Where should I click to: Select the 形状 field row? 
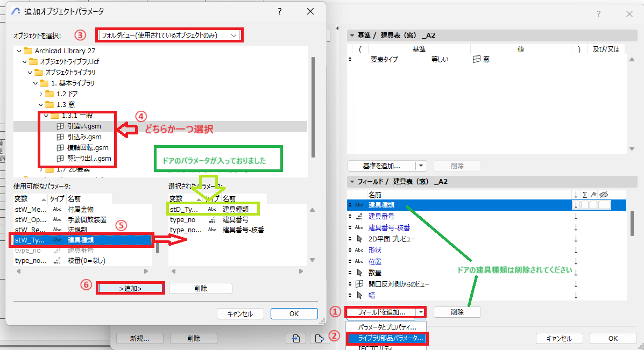tap(486, 250)
